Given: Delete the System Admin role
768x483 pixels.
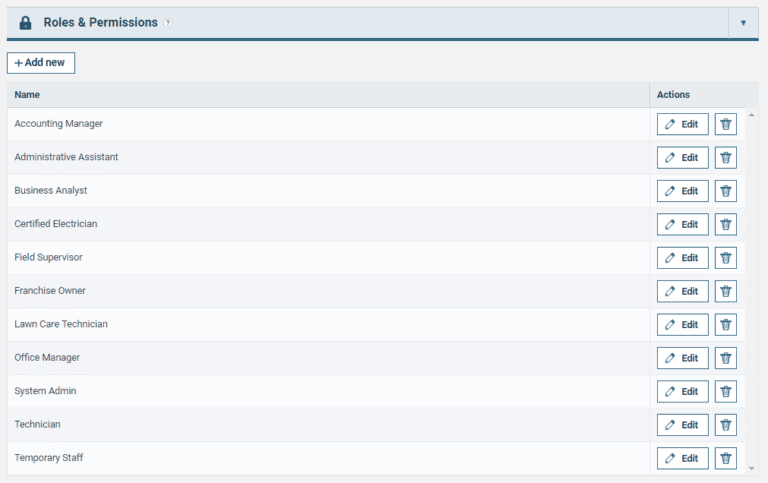Looking at the screenshot, I should point(726,391).
